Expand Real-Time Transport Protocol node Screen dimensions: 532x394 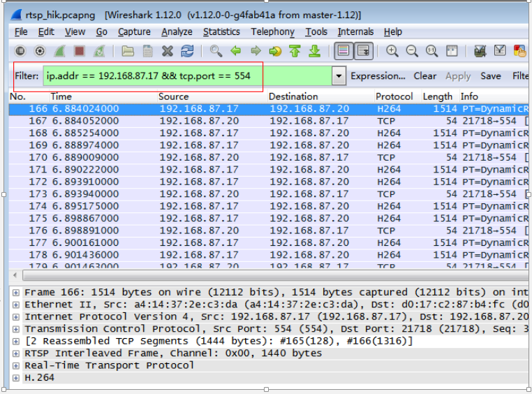(x=15, y=366)
